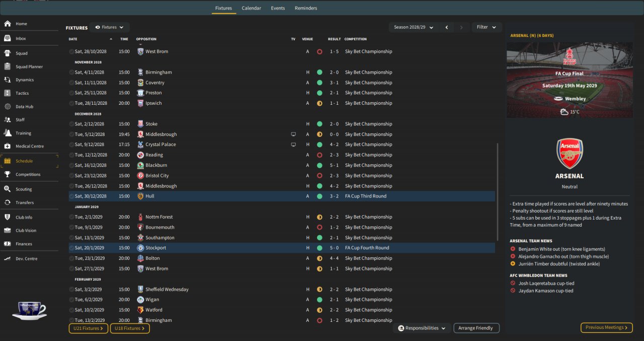The width and height of the screenshot is (644, 341).
Task: Click Arrange Friendly button
Action: click(x=476, y=328)
